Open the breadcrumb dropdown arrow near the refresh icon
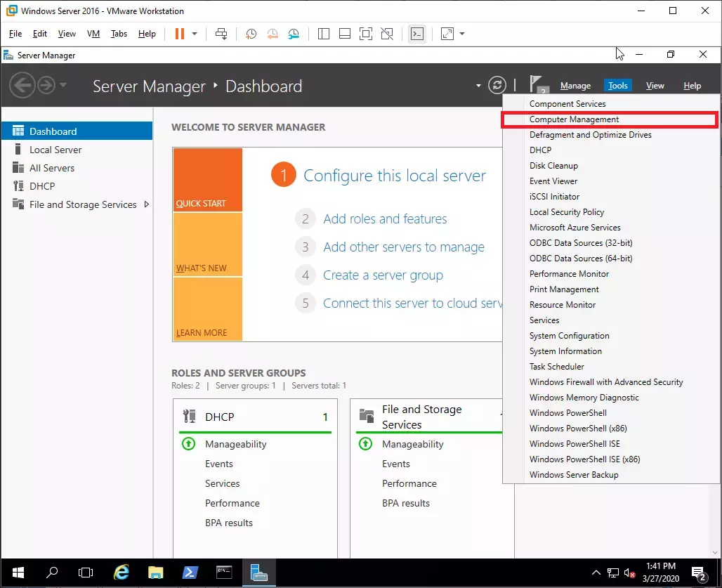Screen dimensions: 722x588 (x=478, y=86)
